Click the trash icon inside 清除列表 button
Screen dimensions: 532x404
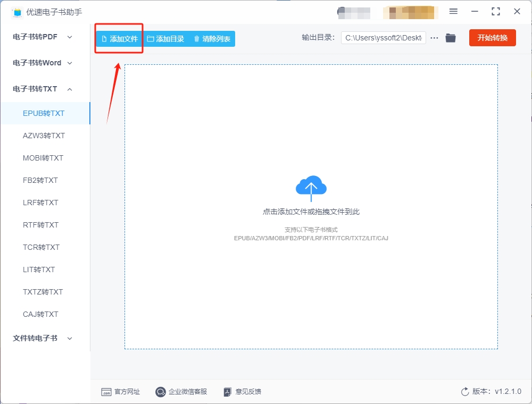coord(197,39)
